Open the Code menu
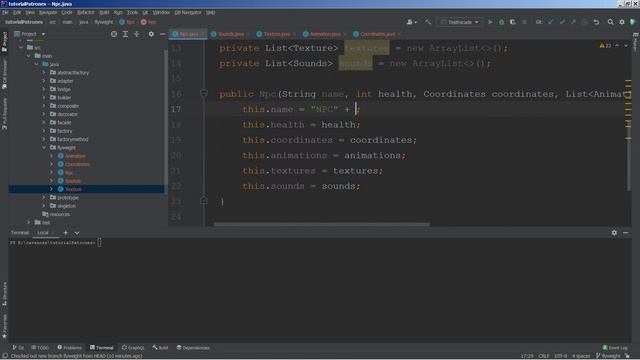Image resolution: width=640 pixels, height=360 pixels. pyautogui.click(x=67, y=13)
